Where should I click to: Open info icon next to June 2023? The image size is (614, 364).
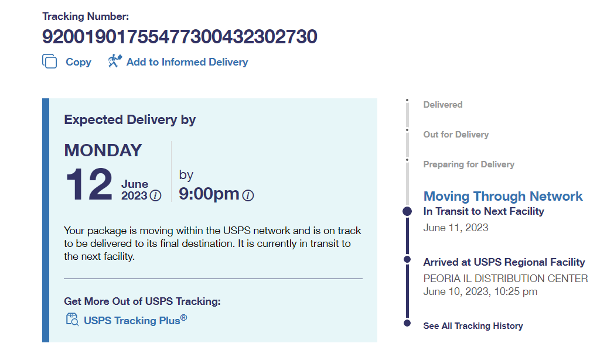pos(155,196)
